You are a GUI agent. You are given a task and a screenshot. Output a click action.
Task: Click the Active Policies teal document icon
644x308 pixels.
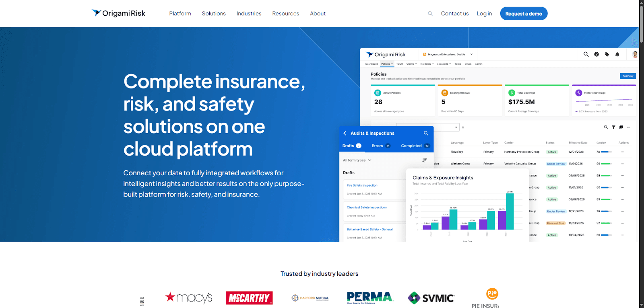378,93
